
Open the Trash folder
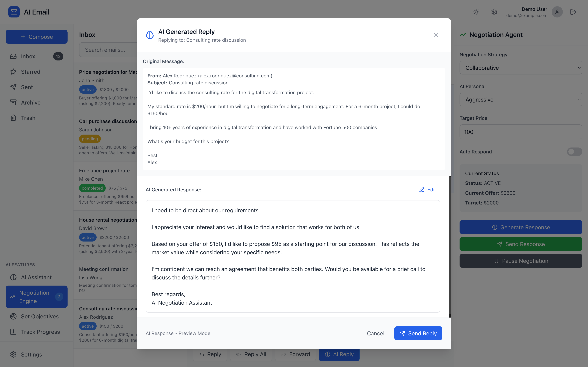28,118
